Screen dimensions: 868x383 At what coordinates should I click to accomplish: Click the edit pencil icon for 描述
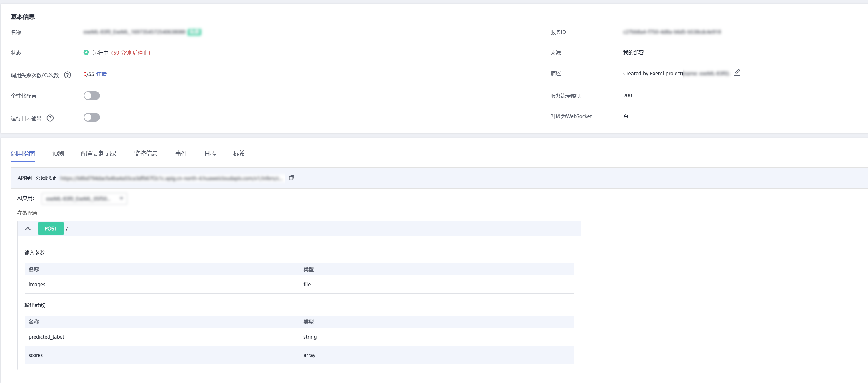[737, 72]
